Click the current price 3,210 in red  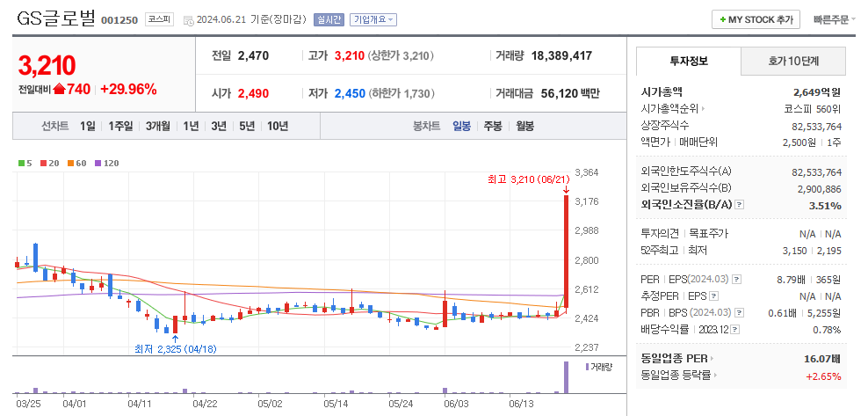coord(47,65)
